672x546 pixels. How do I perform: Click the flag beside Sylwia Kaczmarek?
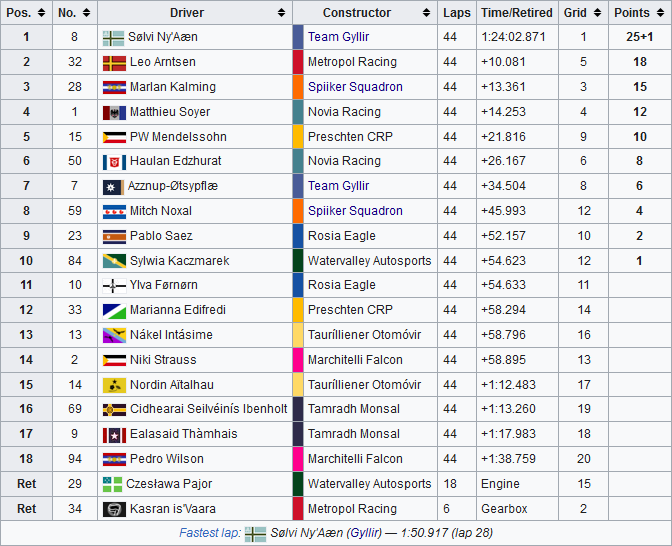(x=113, y=261)
